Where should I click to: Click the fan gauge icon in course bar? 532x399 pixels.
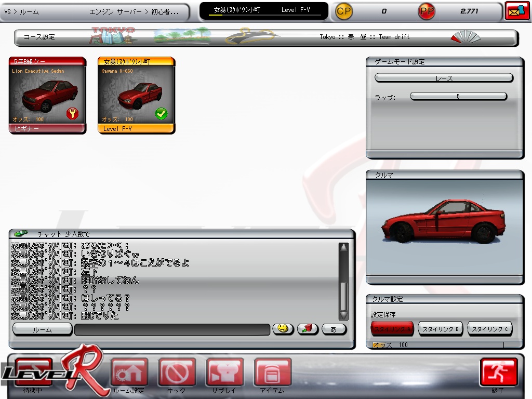(x=465, y=37)
